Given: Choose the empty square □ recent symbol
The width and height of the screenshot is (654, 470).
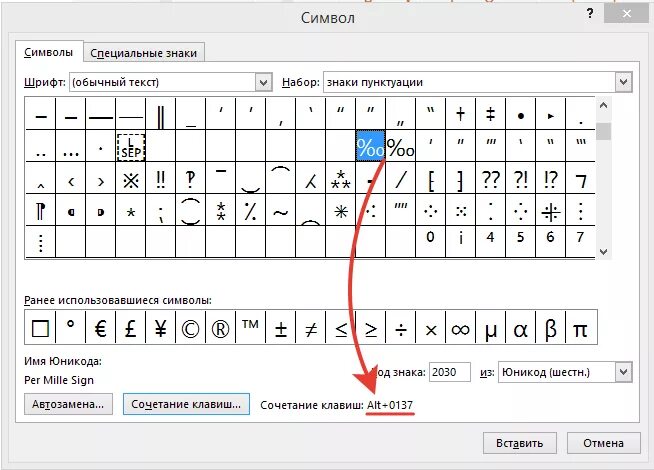Looking at the screenshot, I should [40, 328].
